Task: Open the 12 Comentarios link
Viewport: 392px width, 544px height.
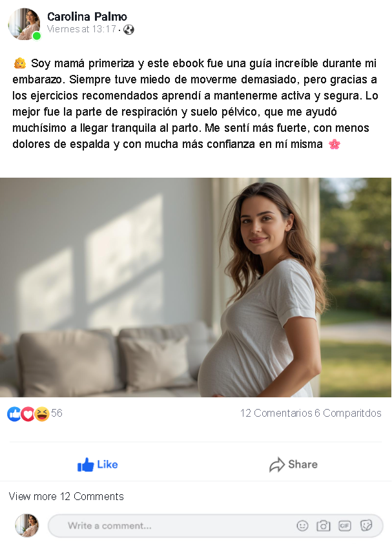Action: tap(276, 413)
